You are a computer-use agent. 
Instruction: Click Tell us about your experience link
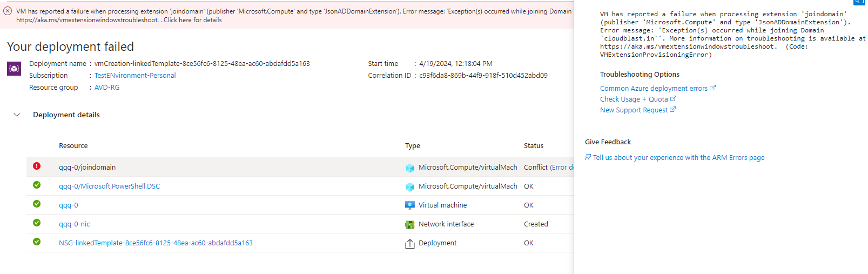[x=678, y=158]
